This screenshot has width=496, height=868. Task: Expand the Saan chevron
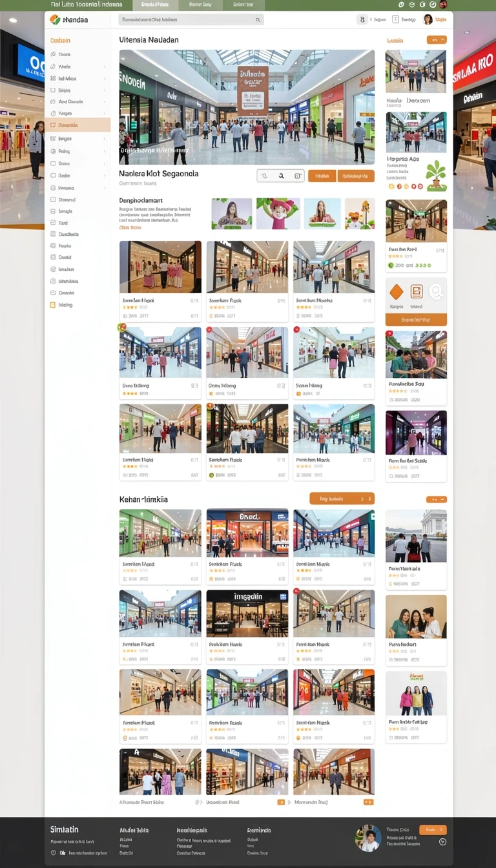(x=103, y=163)
